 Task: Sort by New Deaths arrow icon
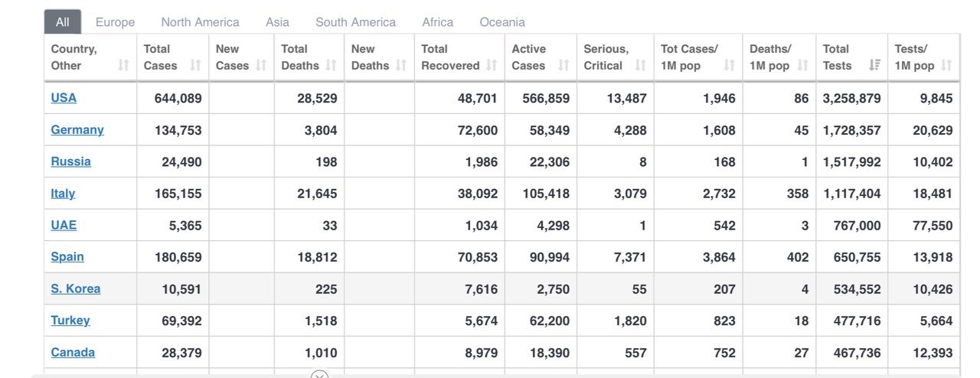(401, 66)
